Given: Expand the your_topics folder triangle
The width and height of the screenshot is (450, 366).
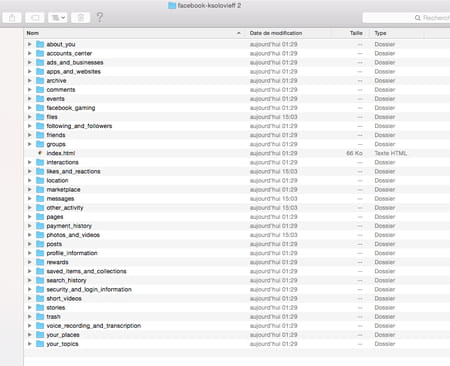Looking at the screenshot, I should (x=29, y=344).
